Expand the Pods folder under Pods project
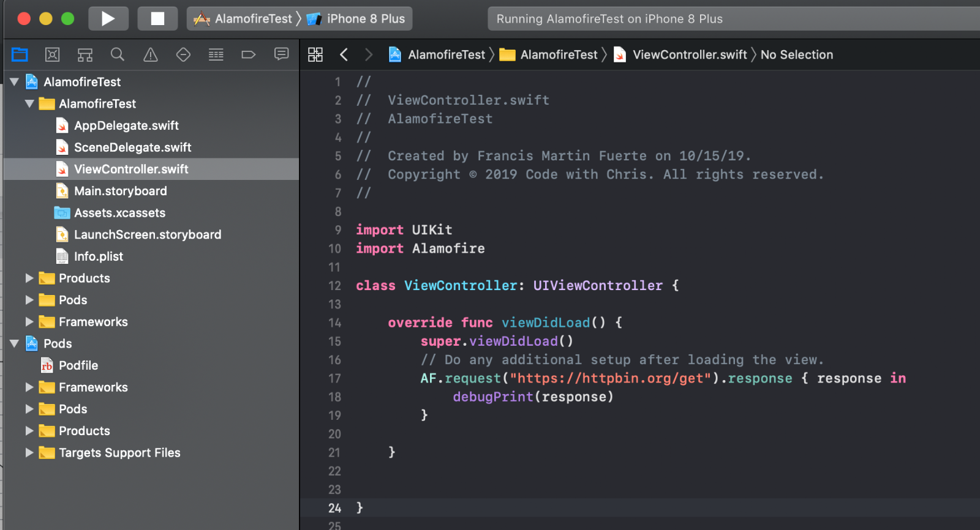 coord(29,409)
